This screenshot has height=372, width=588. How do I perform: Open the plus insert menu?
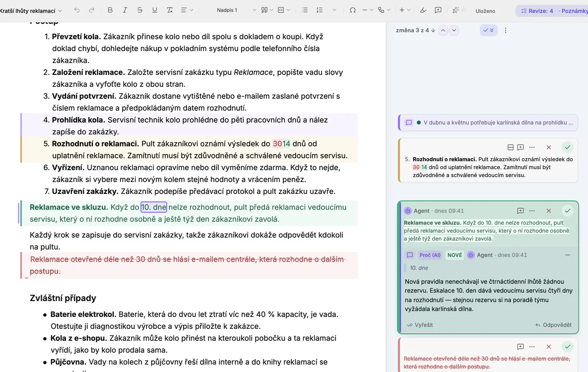(404, 10)
